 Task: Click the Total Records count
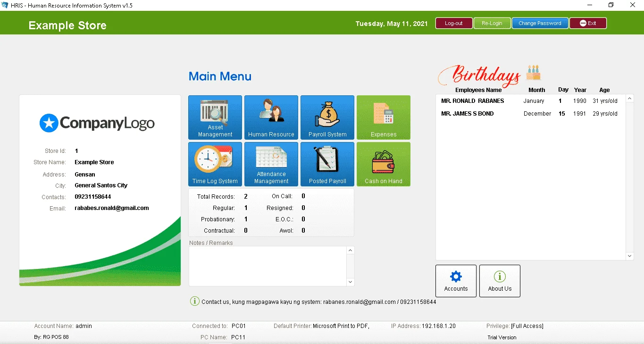[246, 196]
